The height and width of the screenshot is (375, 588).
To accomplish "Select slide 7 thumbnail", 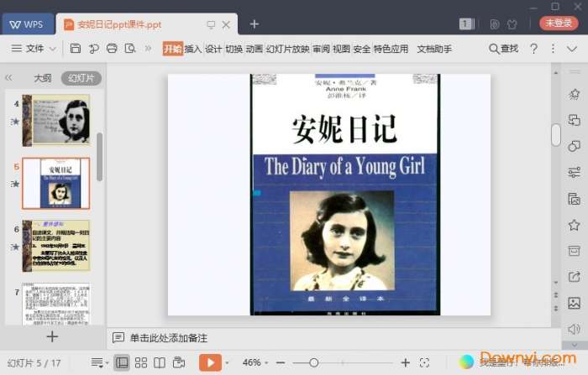I will pyautogui.click(x=56, y=304).
